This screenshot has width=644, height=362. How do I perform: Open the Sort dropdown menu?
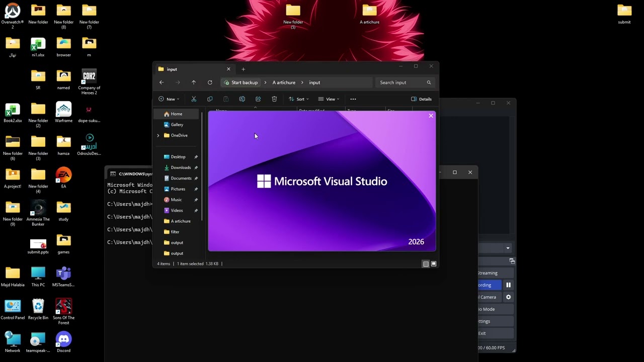[x=299, y=99]
